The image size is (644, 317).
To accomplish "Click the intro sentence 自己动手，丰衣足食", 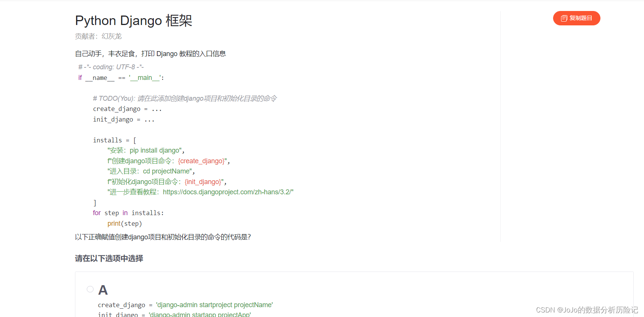I will tap(150, 54).
